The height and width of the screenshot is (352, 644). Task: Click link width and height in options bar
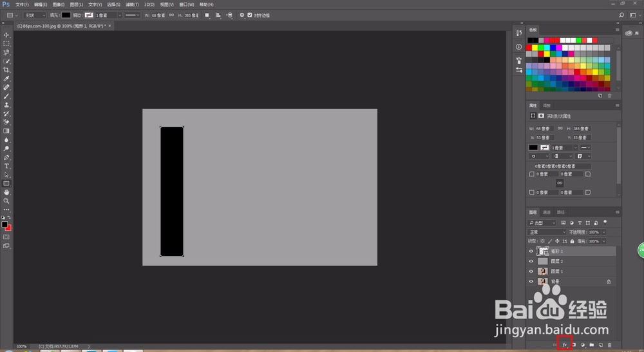point(171,15)
